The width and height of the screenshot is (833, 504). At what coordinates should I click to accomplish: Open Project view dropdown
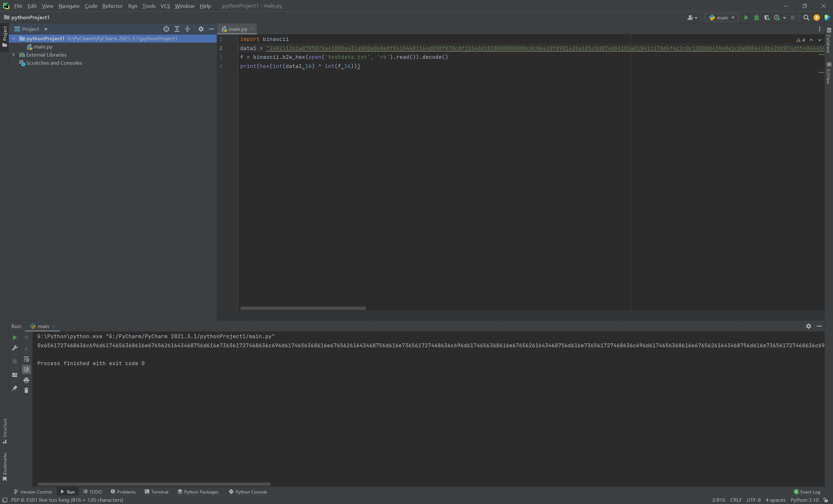click(x=46, y=29)
